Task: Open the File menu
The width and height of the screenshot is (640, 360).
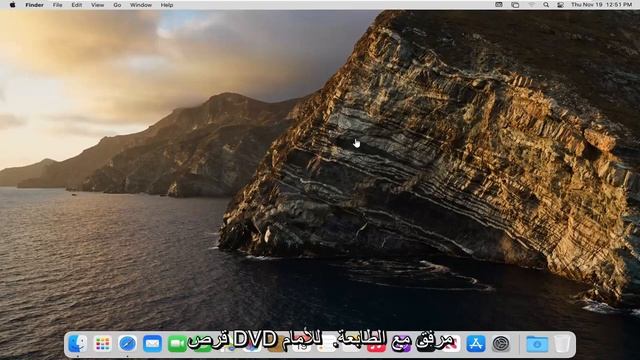Action: click(58, 5)
